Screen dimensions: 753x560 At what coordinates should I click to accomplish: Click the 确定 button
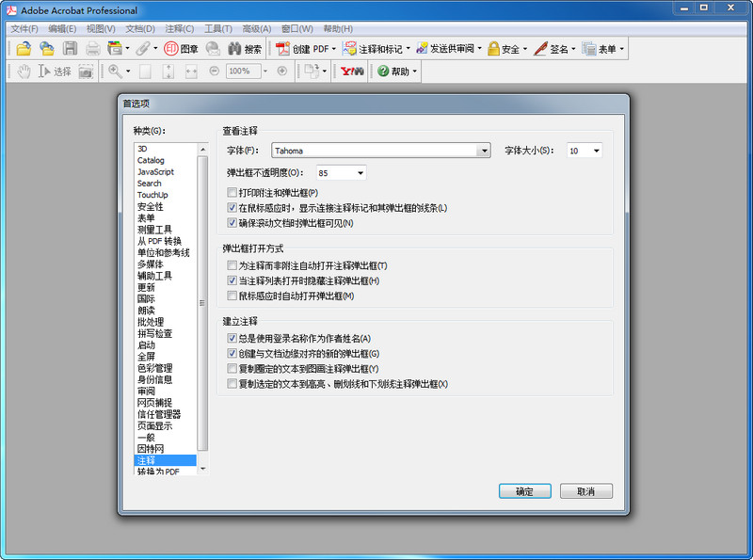pyautogui.click(x=524, y=490)
